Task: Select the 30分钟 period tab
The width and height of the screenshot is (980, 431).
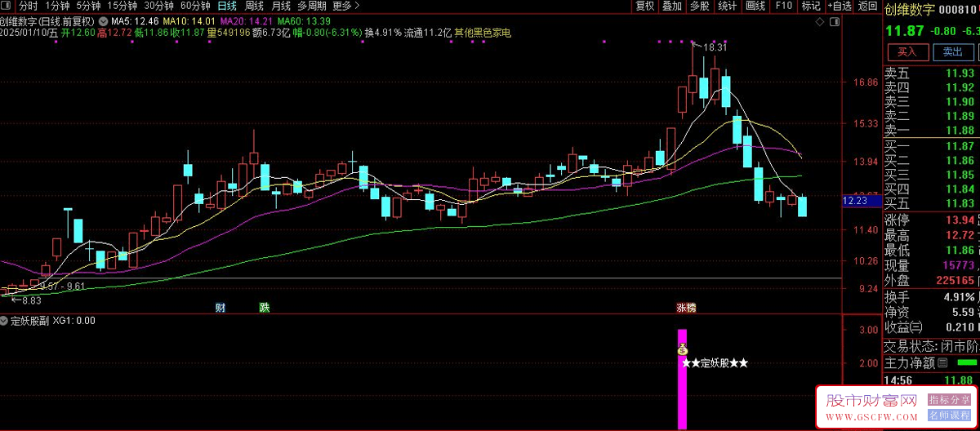Action: coord(158,6)
